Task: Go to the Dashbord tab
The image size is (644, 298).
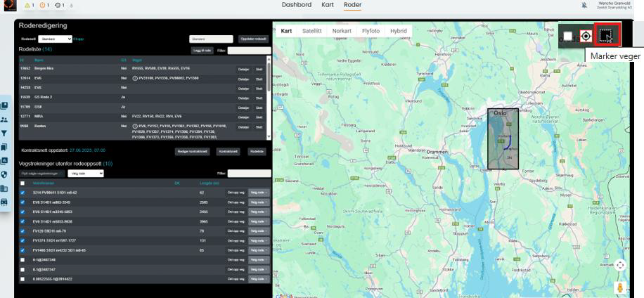Action: click(x=296, y=5)
